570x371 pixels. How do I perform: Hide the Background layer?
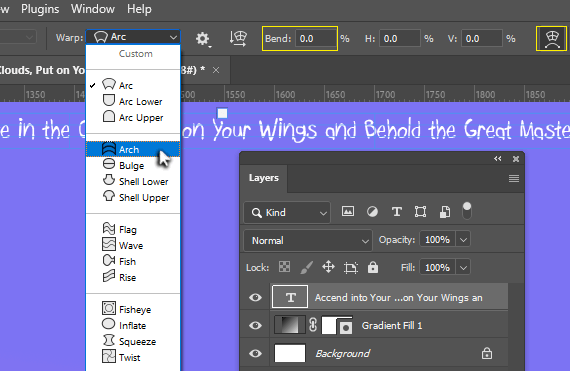[255, 353]
